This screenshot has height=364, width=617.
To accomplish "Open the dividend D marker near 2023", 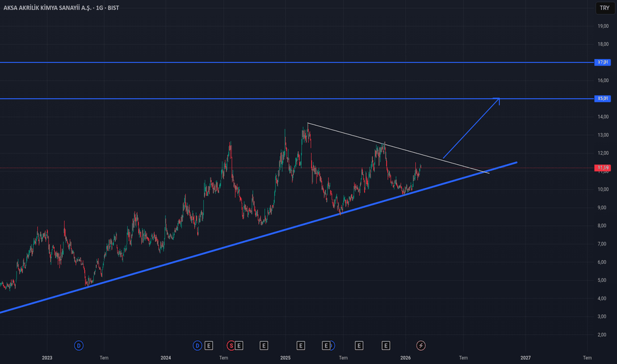I will pyautogui.click(x=79, y=345).
